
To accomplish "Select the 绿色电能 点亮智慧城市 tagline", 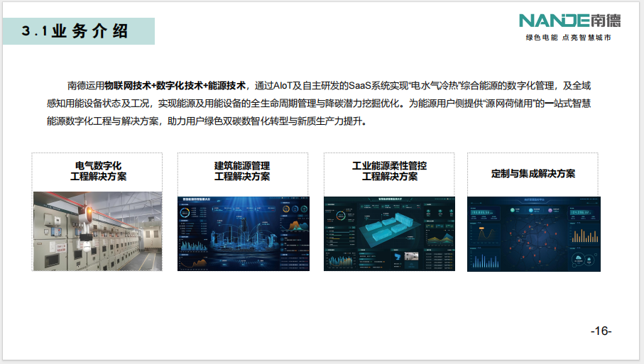I will pos(567,38).
